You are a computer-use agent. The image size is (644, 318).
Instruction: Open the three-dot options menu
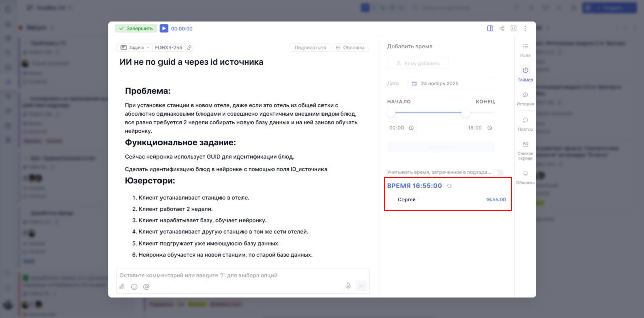point(525,29)
